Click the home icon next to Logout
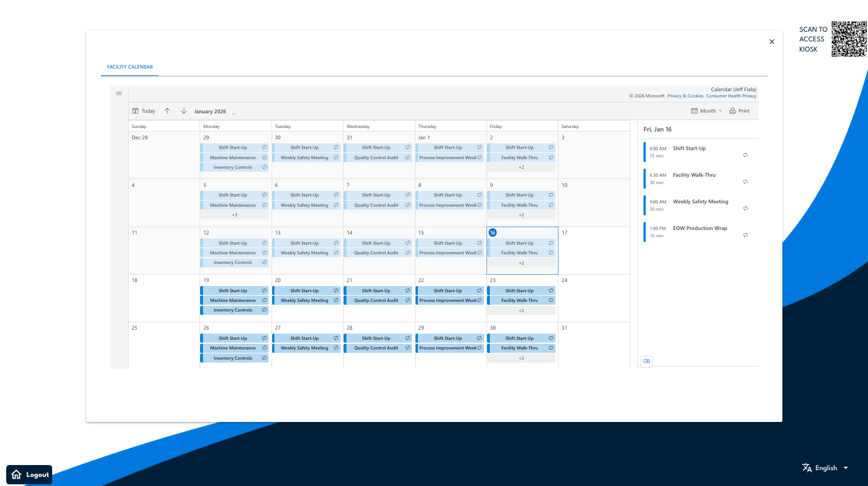This screenshot has height=486, width=868. tap(16, 475)
